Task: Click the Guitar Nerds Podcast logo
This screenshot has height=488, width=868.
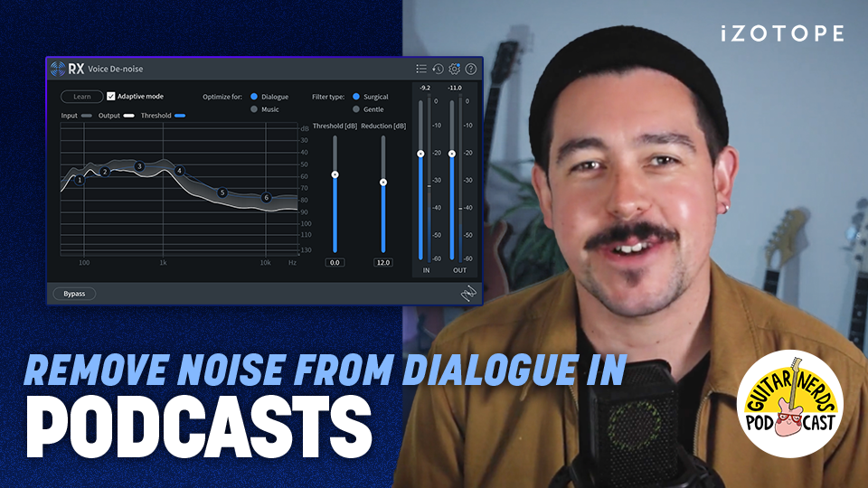Action: 790,403
